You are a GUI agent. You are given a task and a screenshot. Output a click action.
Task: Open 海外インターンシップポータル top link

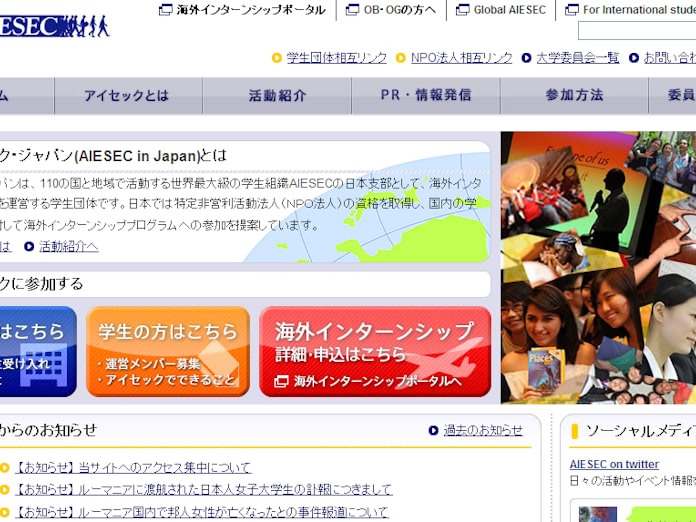[251, 10]
